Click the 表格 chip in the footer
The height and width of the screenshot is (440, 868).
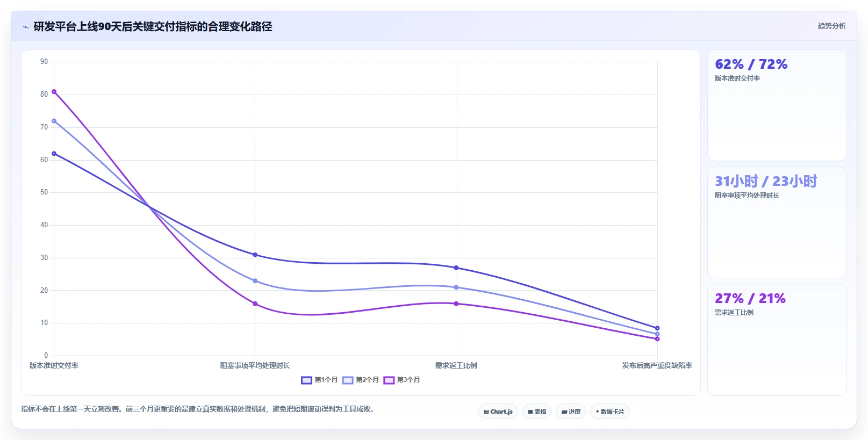point(537,412)
